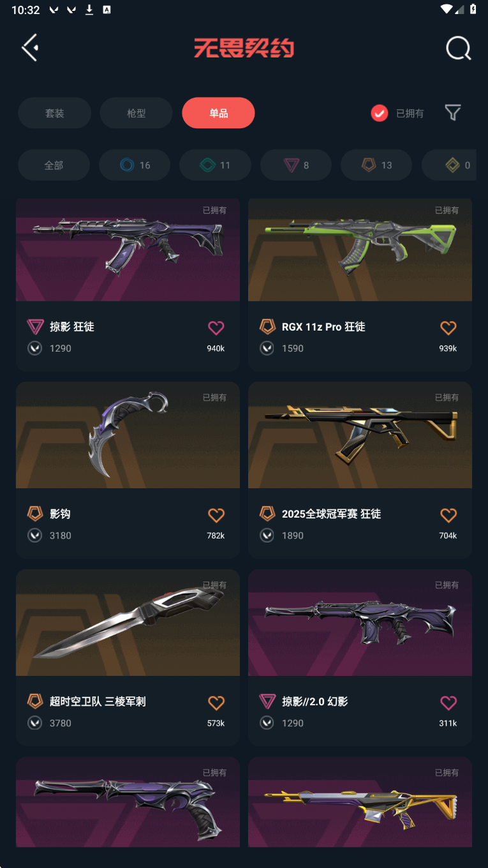The height and width of the screenshot is (868, 488).
Task: Select the blue circle tier filter 16
Action: (x=135, y=165)
